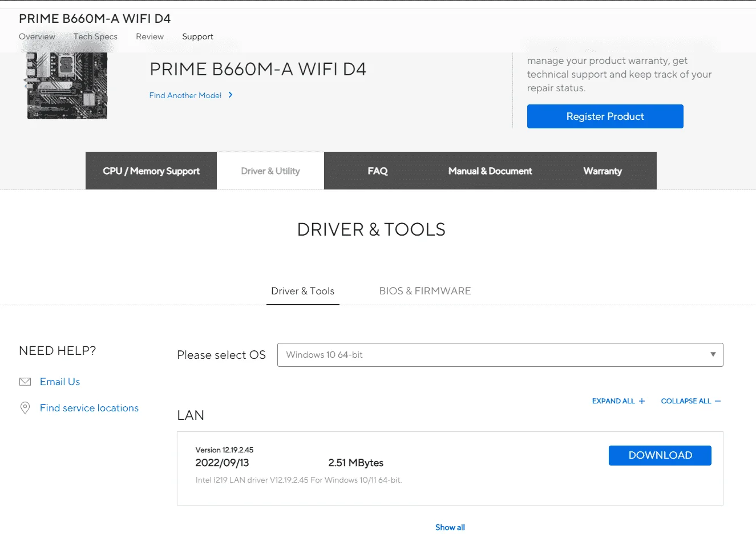756x538 pixels.
Task: Click Show all under LAN section
Action: click(450, 527)
